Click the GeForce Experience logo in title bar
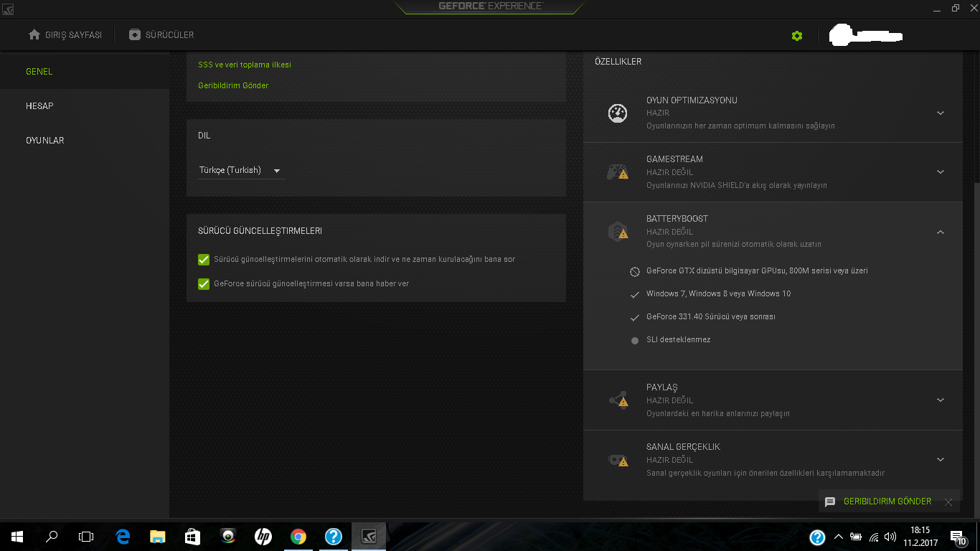Image resolution: width=980 pixels, height=551 pixels. pyautogui.click(x=491, y=6)
